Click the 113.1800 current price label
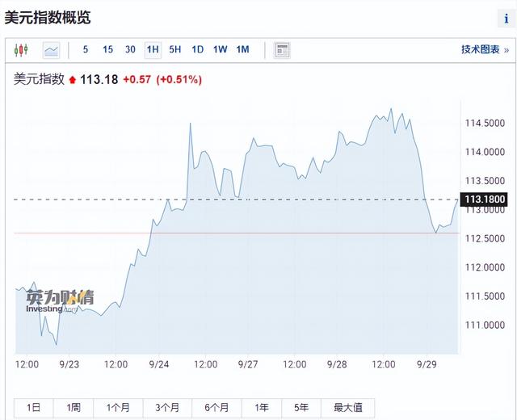The height and width of the screenshot is (420, 517). pyautogui.click(x=485, y=199)
